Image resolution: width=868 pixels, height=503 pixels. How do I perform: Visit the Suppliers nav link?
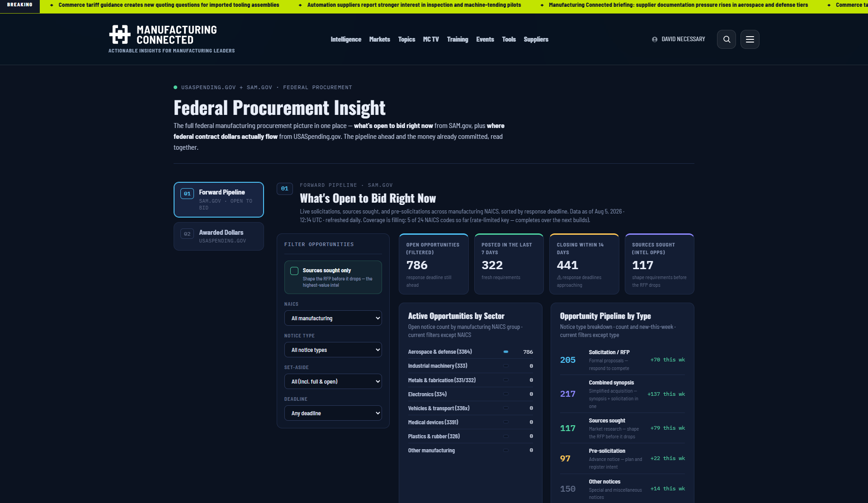(x=536, y=39)
